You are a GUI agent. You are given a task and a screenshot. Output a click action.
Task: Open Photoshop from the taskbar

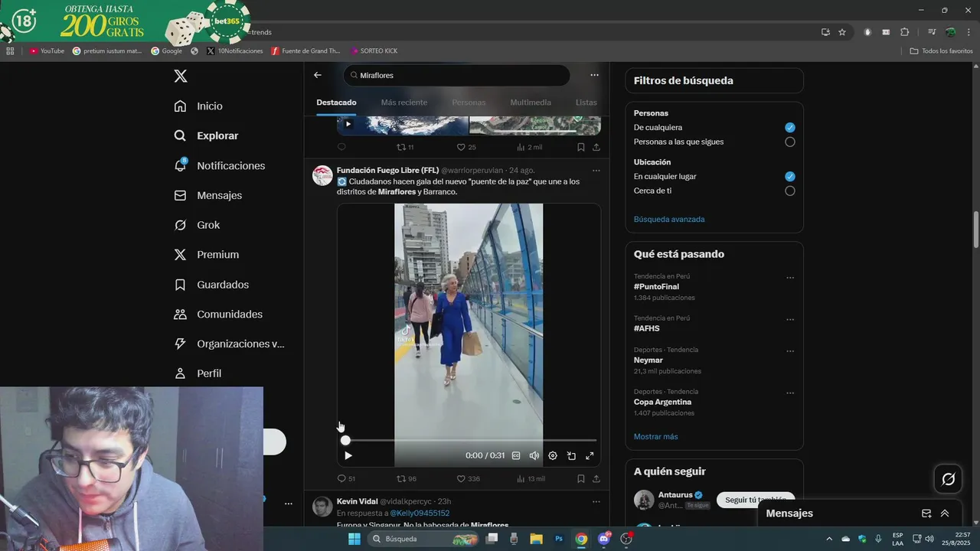[559, 539]
